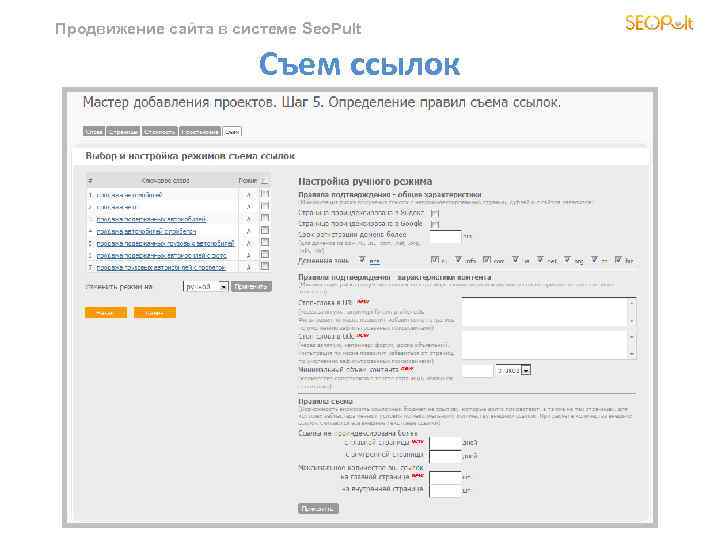The image size is (720, 540).
Task: Toggle the biz domain zone checkbox
Action: pos(619,260)
